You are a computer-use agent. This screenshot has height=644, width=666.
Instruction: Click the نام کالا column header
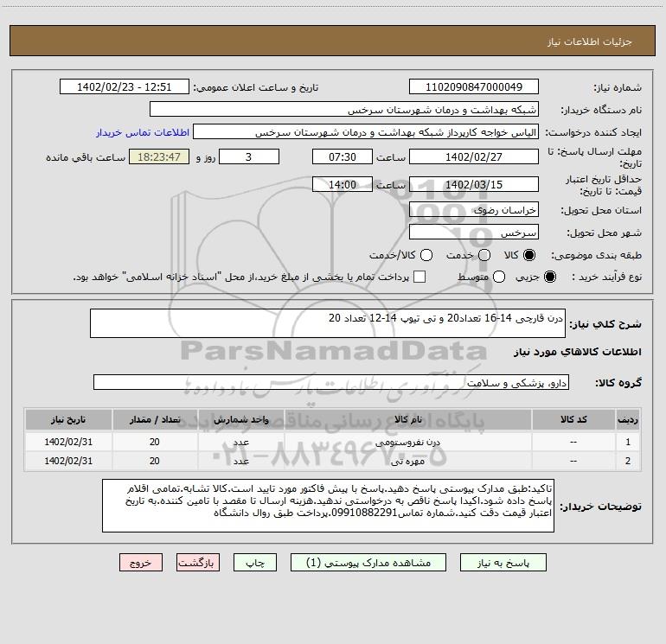click(x=408, y=419)
